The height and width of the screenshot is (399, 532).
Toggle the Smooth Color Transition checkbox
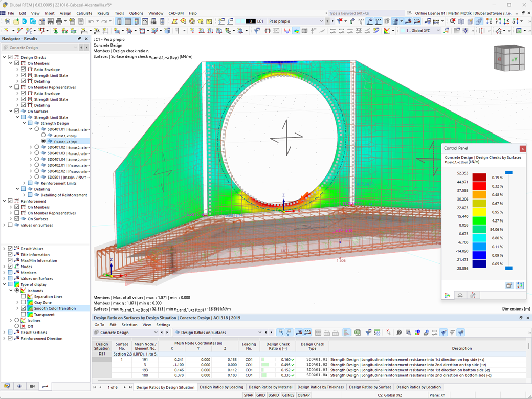(x=23, y=308)
